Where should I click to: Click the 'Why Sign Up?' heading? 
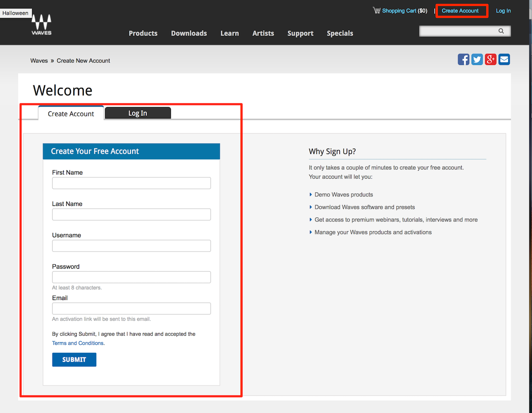(x=332, y=151)
